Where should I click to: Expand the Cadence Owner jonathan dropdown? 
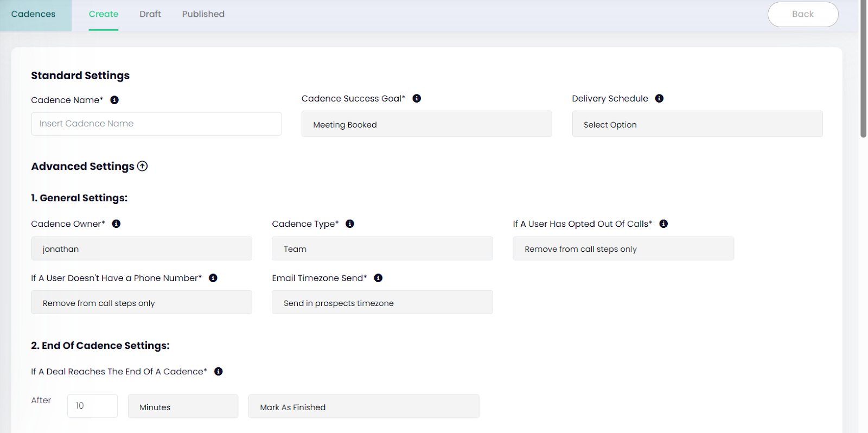[x=141, y=249]
